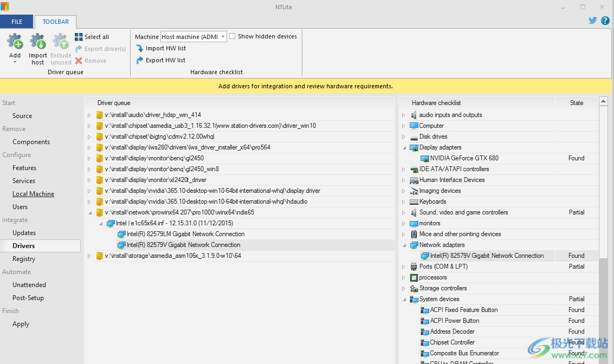Click the Keyboards icon
This screenshot has width=614, height=364.
click(x=414, y=202)
